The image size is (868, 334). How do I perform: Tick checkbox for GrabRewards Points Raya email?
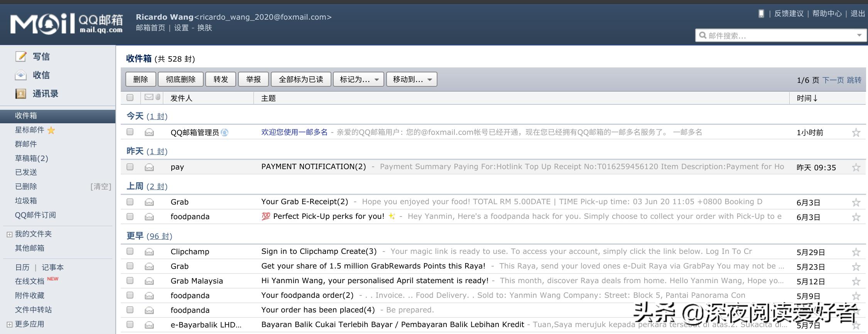(x=130, y=266)
